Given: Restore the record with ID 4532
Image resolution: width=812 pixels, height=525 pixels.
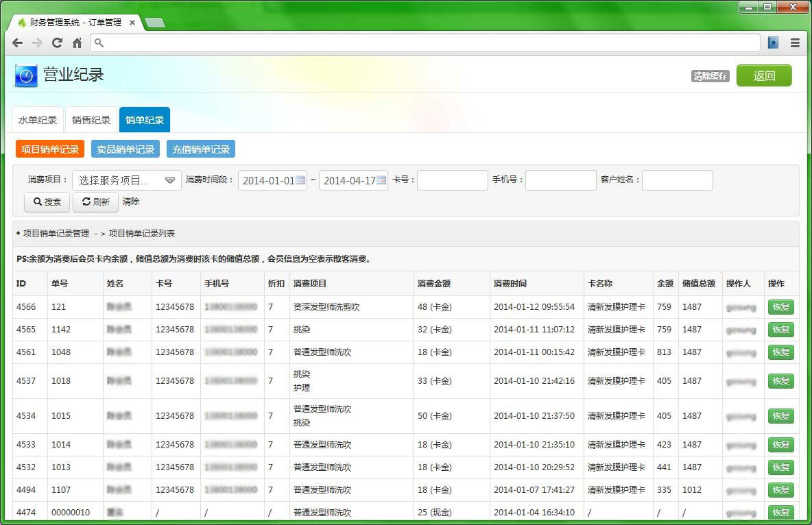Looking at the screenshot, I should coord(781,467).
